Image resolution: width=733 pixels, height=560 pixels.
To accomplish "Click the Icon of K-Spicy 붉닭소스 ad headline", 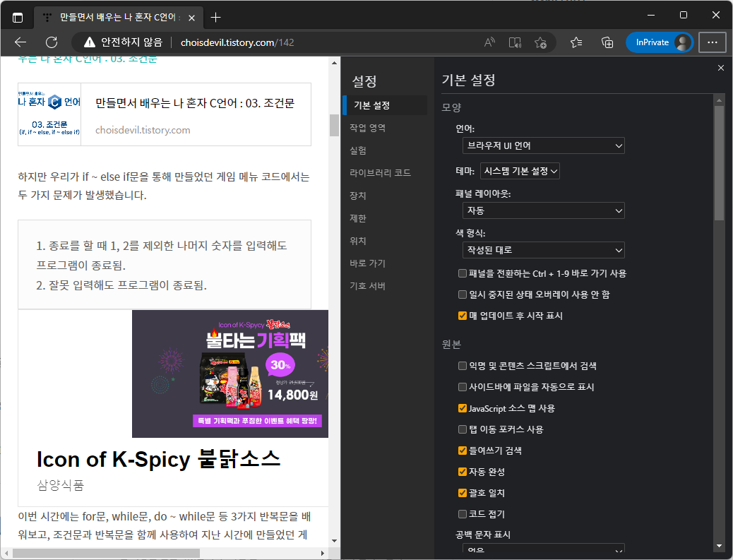I will [x=158, y=459].
